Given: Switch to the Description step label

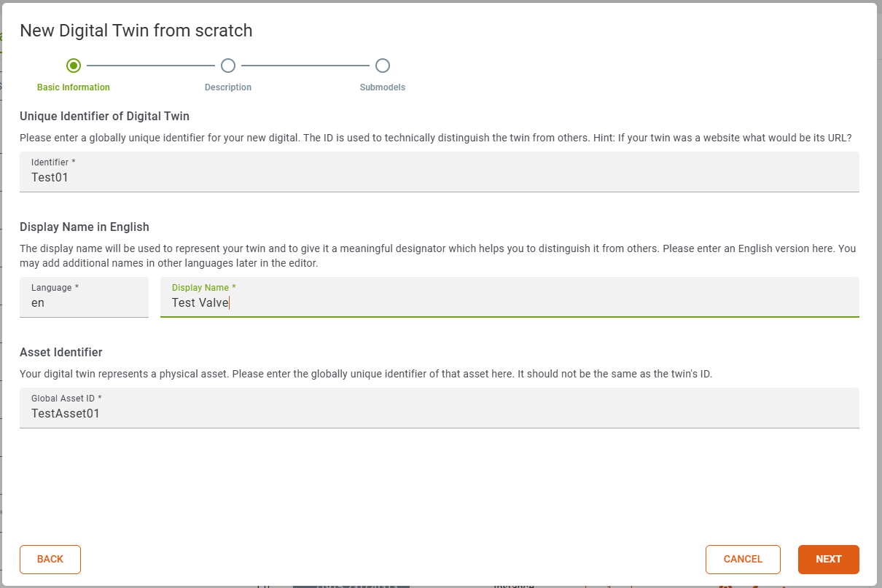Looking at the screenshot, I should 228,87.
